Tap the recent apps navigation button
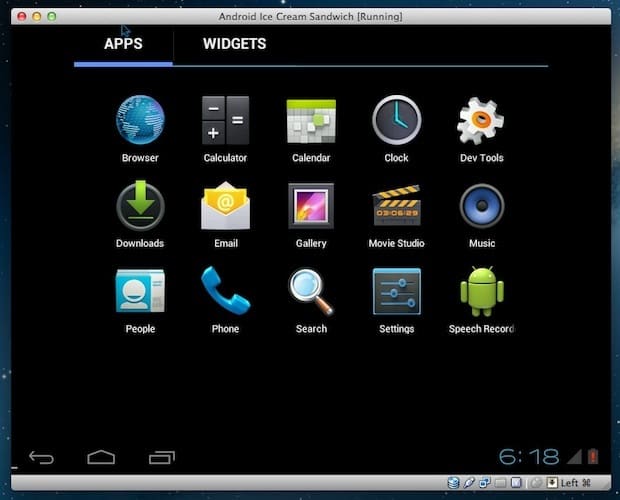This screenshot has height=500, width=620. tap(162, 457)
